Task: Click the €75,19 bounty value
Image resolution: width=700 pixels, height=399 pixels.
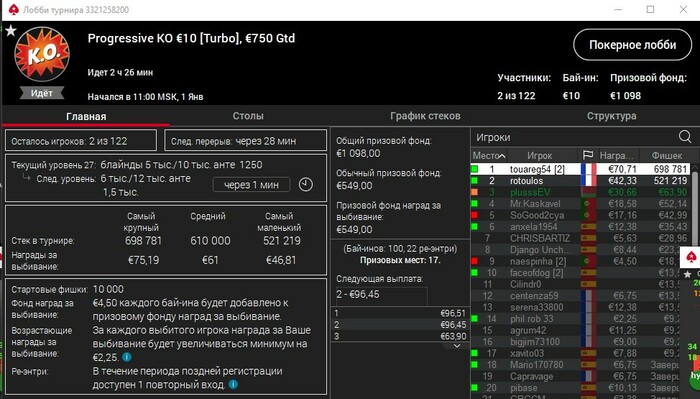Action: coord(143,260)
